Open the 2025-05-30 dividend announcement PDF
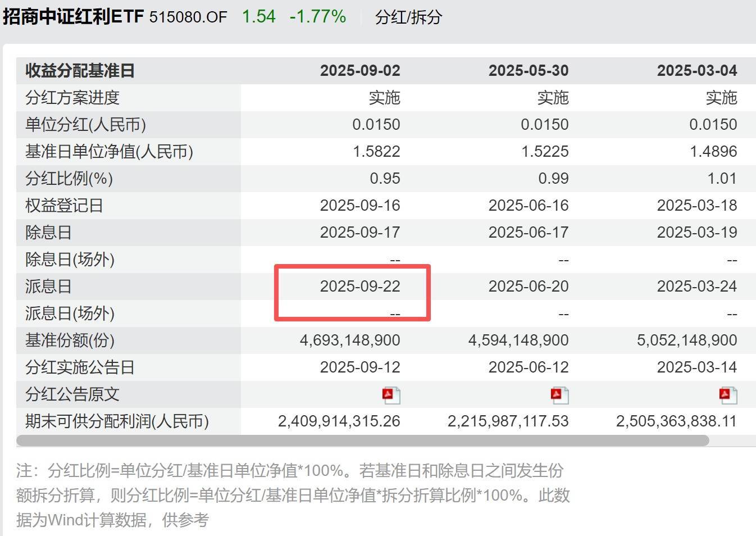756x536 pixels. [559, 395]
